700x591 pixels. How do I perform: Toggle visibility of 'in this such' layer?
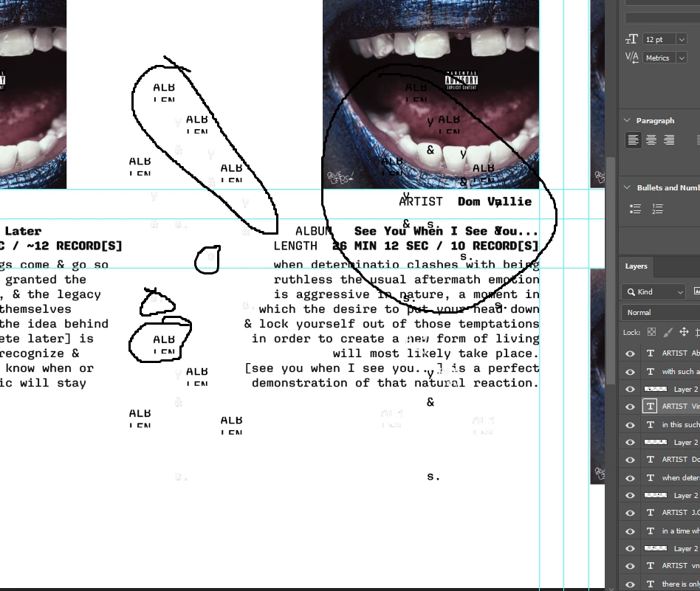630,425
